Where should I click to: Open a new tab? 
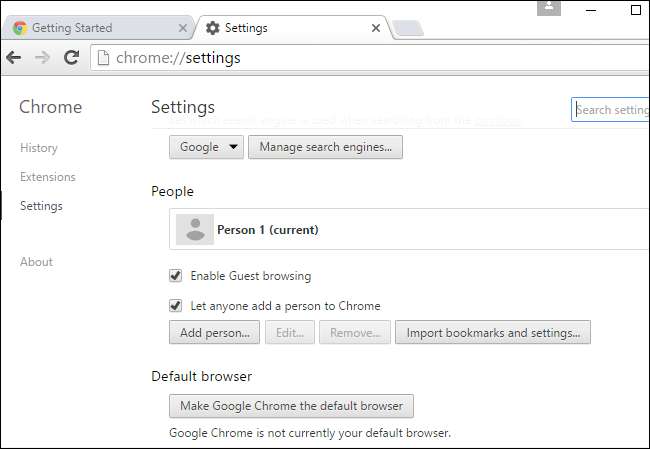[x=408, y=29]
